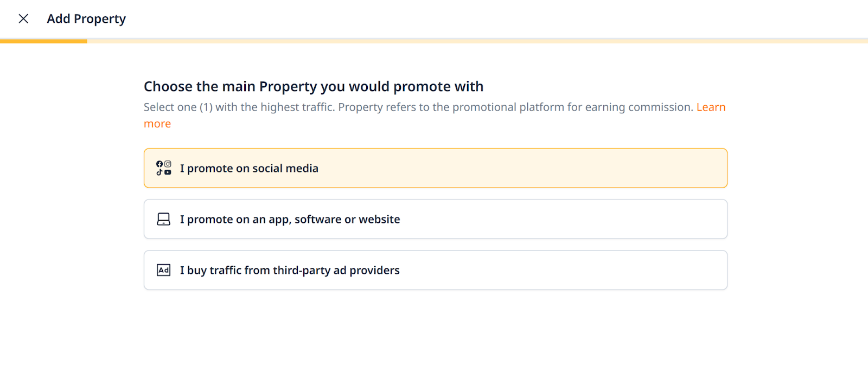The height and width of the screenshot is (392, 868).
Task: Click the TikTok logo icon
Action: tap(159, 172)
